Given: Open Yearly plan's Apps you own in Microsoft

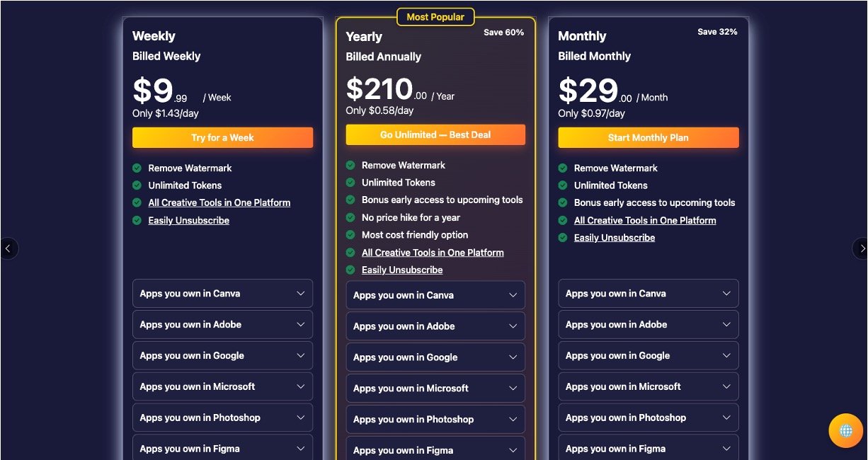Looking at the screenshot, I should [x=435, y=389].
